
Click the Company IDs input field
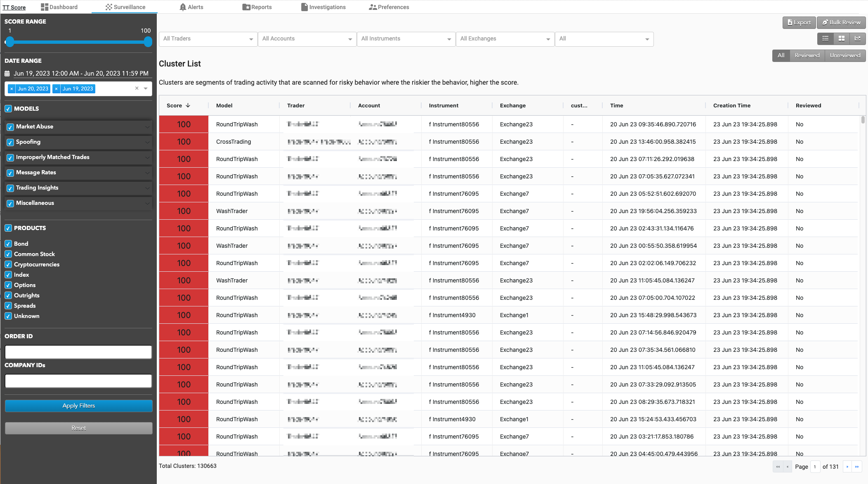(78, 381)
